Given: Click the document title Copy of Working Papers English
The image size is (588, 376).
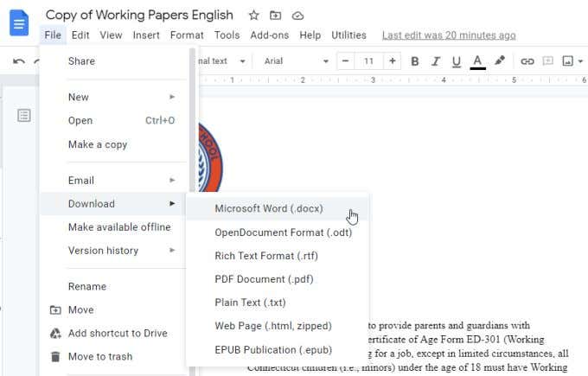Looking at the screenshot, I should click(x=139, y=15).
